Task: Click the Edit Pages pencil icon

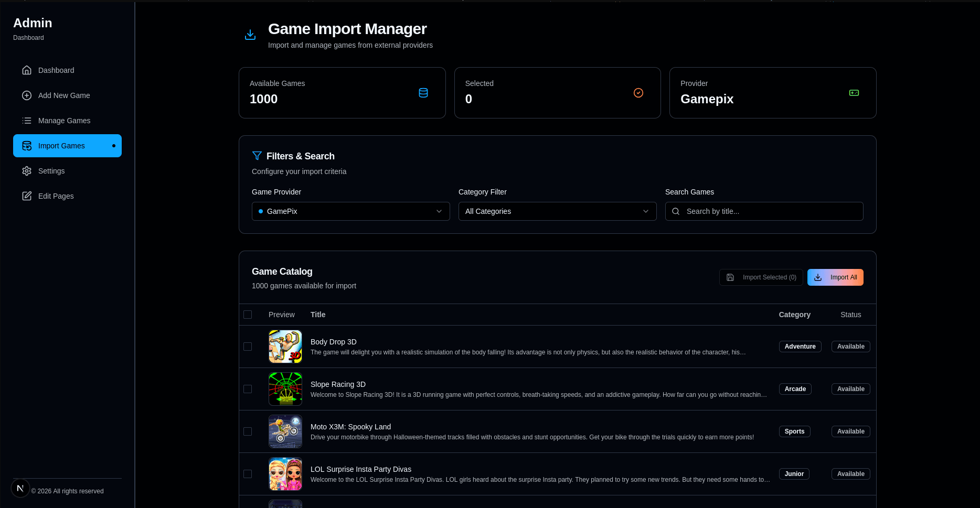Action: click(26, 196)
